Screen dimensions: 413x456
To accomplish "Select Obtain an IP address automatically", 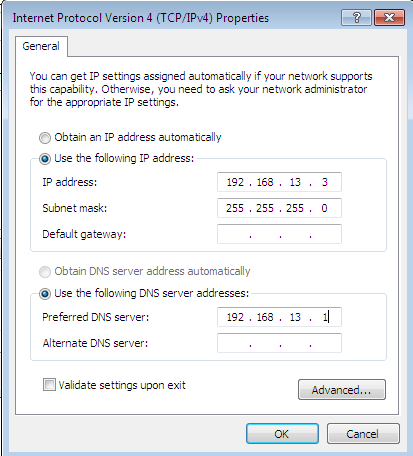I will click(45, 138).
